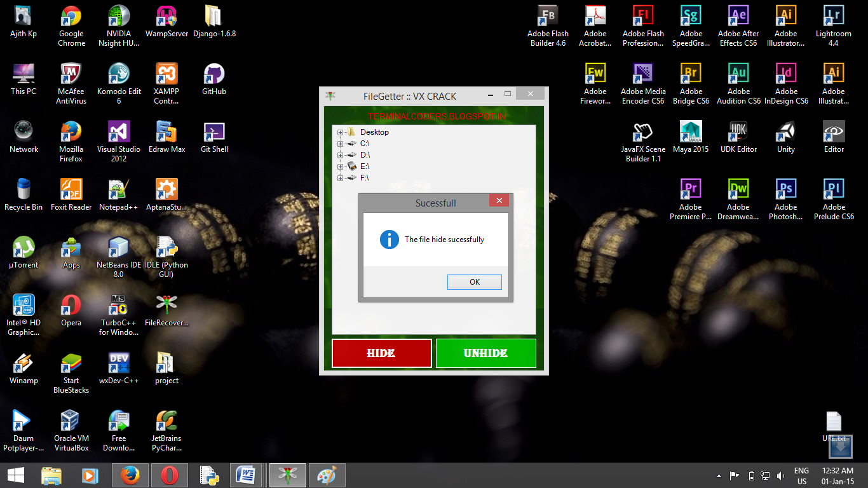The height and width of the screenshot is (488, 868).
Task: Open Notepad++ desktop shortcut
Action: point(119,195)
